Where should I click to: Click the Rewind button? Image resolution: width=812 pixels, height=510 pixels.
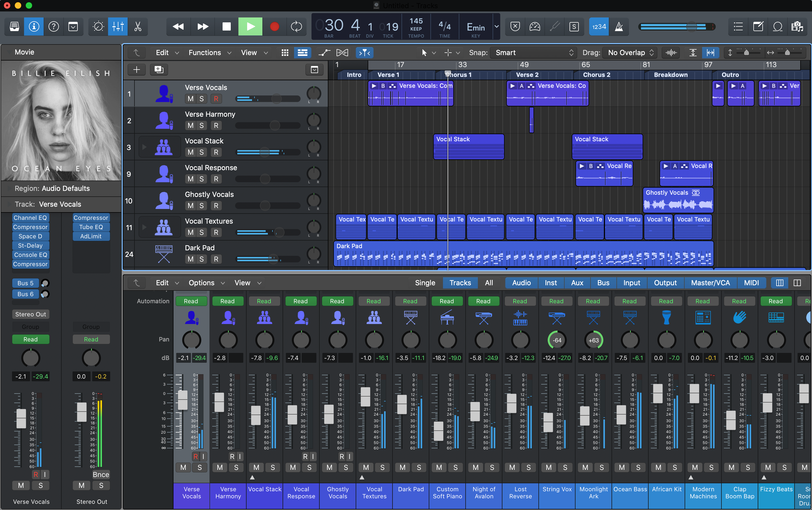coord(178,26)
